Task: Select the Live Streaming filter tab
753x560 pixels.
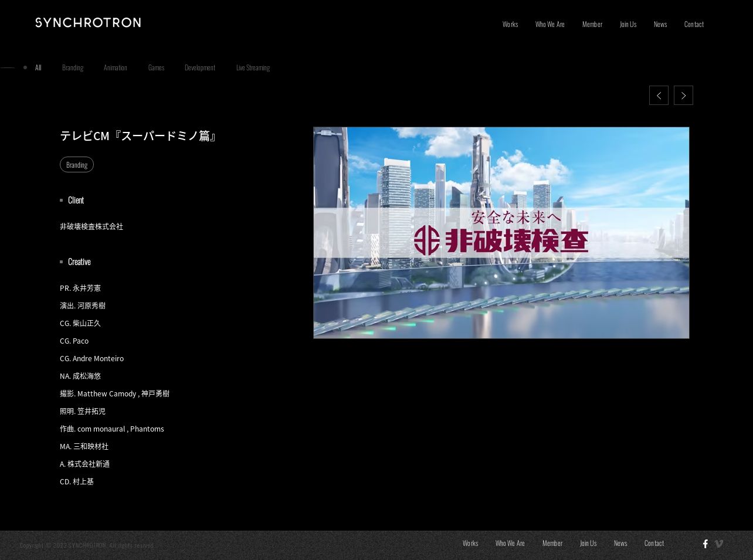Action: tap(253, 67)
